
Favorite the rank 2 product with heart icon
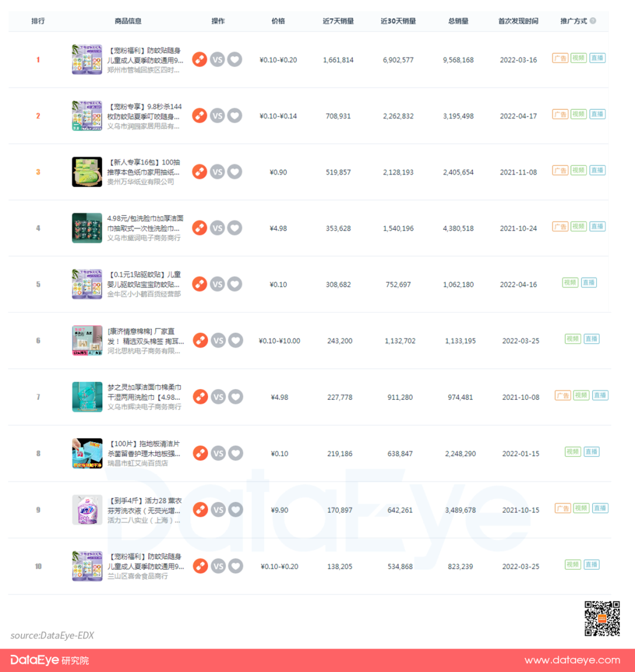coord(235,116)
